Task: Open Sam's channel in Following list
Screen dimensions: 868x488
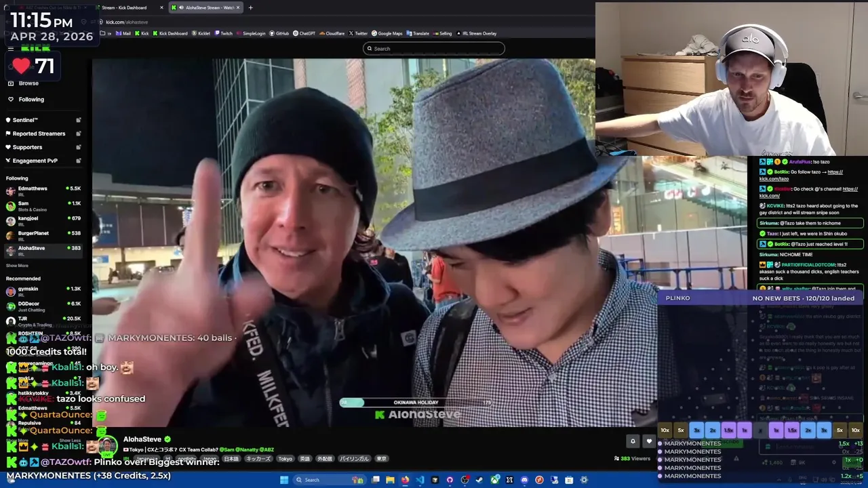Action: [44, 205]
